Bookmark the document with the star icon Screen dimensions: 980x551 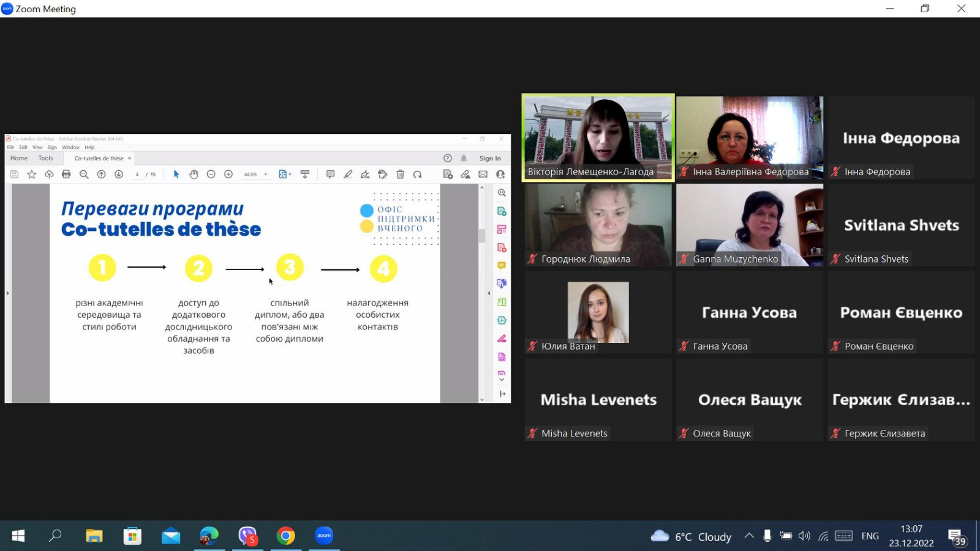coord(32,174)
